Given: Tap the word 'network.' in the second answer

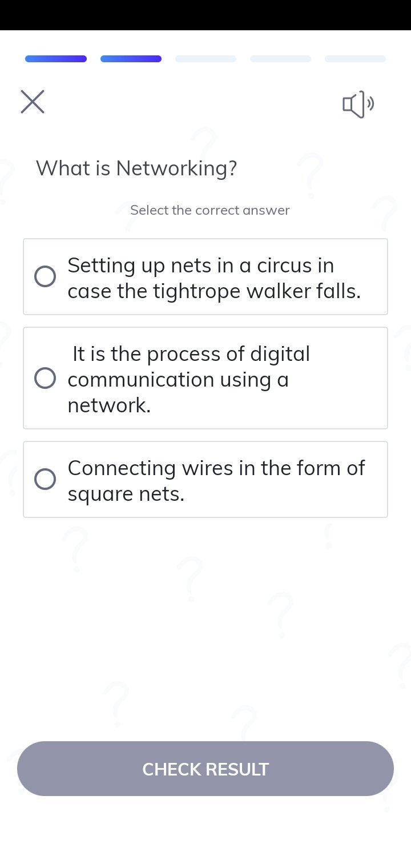Looking at the screenshot, I should [x=109, y=405].
